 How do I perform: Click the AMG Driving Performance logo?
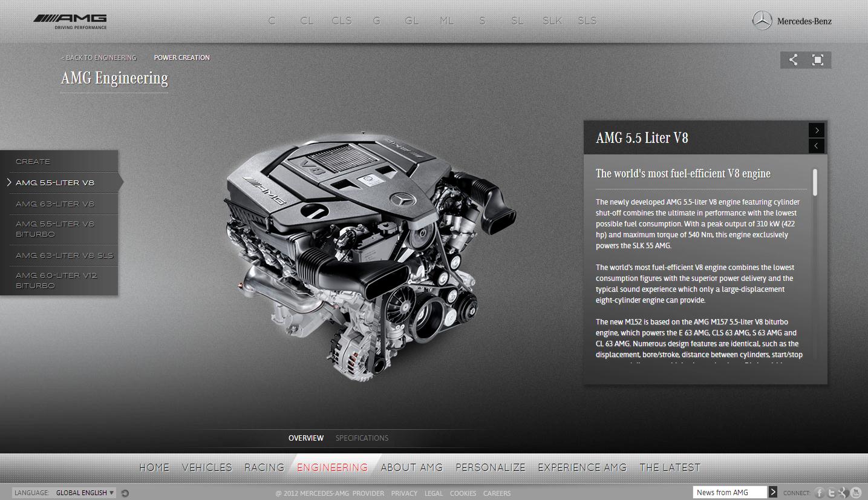(x=70, y=21)
